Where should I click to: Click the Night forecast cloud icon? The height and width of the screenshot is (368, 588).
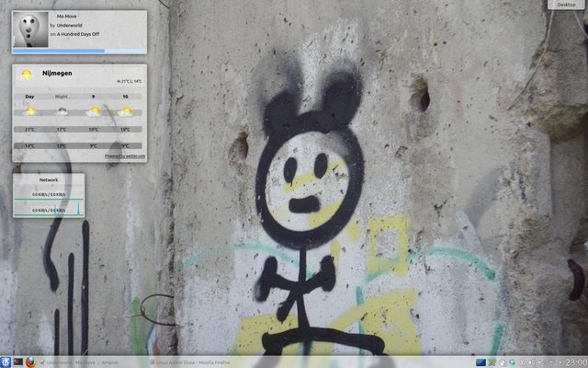62,111
